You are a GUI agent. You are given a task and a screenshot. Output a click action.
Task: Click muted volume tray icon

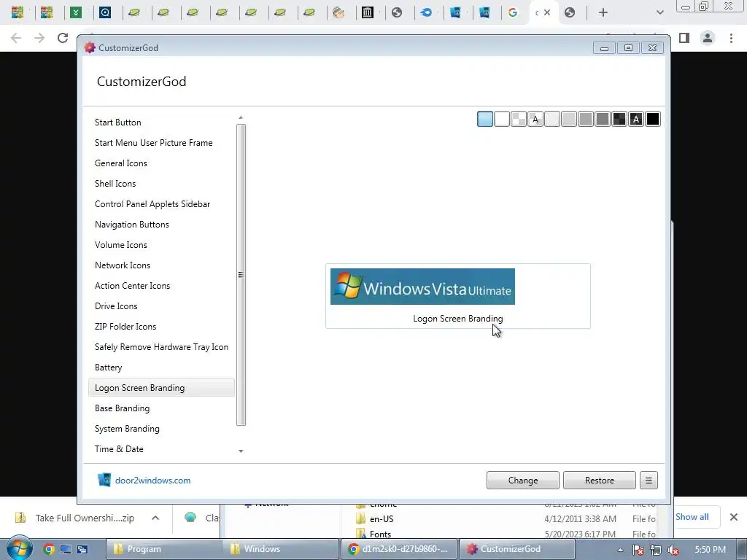(x=673, y=550)
